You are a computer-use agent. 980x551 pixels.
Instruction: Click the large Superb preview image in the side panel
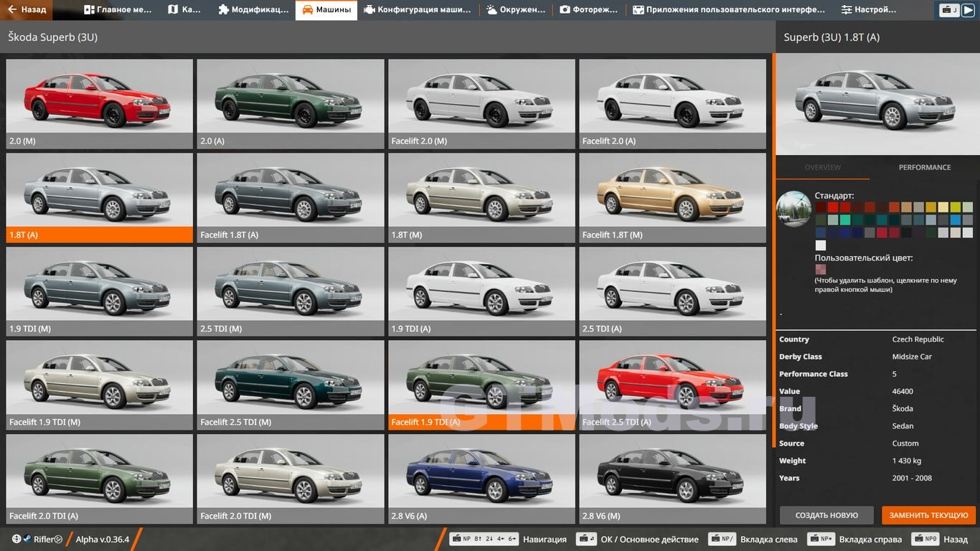878,104
